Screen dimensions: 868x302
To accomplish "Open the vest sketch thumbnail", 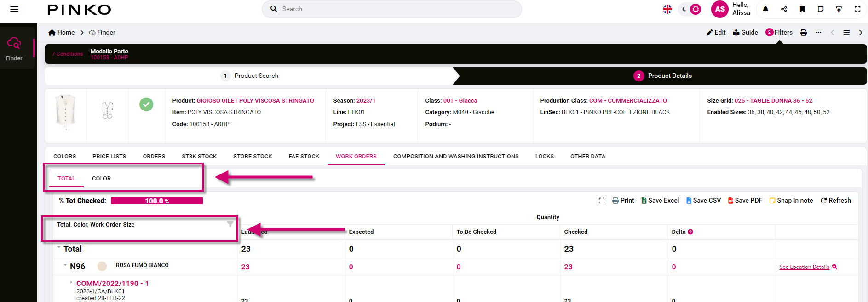I will 108,110.
